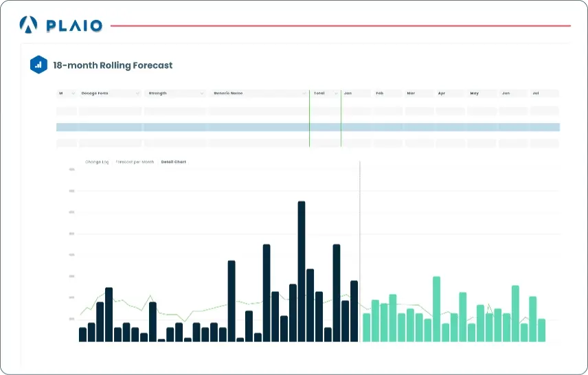The width and height of the screenshot is (588, 375).
Task: Click the Jun column header
Action: click(x=513, y=93)
